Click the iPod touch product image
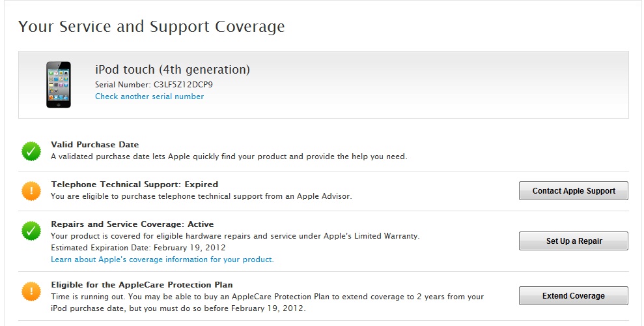644x326 pixels. pos(59,85)
